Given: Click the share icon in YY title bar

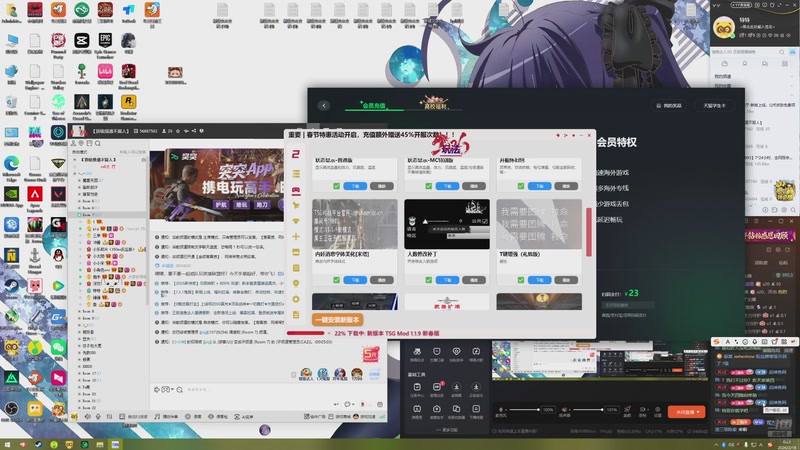Looking at the screenshot, I should (x=194, y=131).
